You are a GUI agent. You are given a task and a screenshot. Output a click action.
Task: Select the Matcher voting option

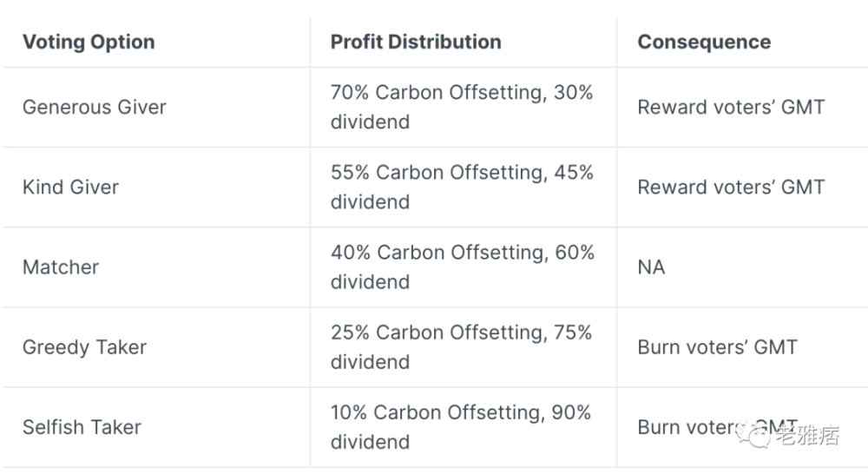coord(61,267)
